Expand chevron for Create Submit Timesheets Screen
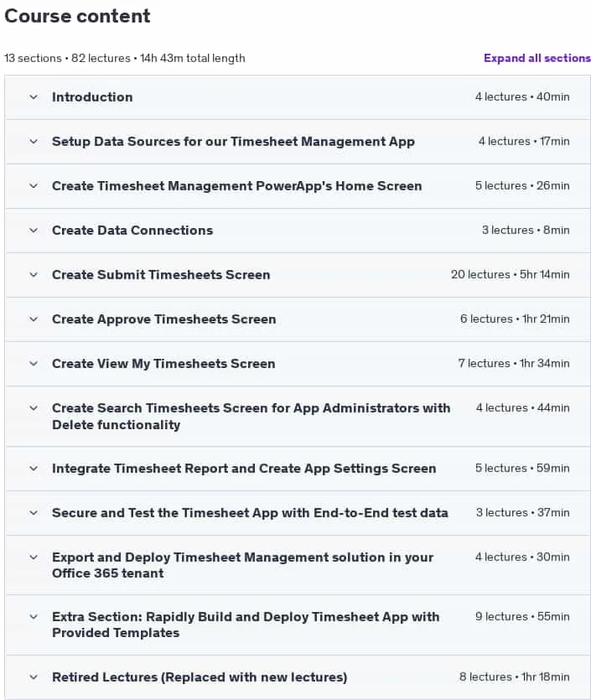 point(34,275)
